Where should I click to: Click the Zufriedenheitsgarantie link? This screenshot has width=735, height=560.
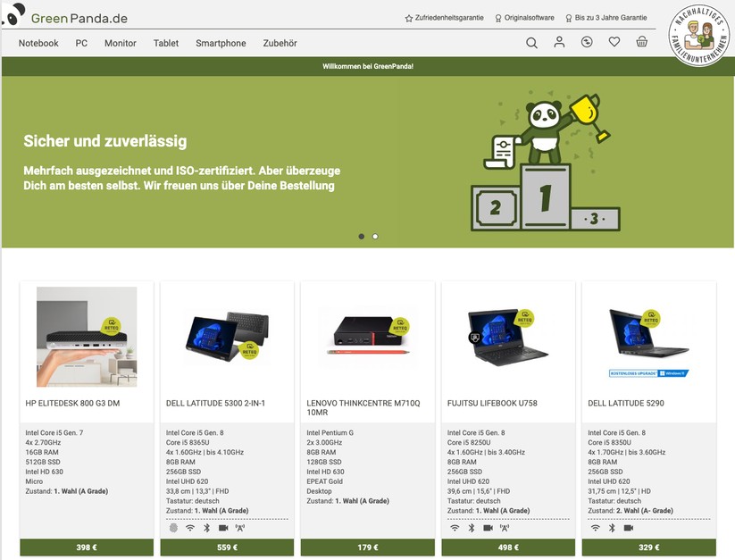(x=449, y=18)
